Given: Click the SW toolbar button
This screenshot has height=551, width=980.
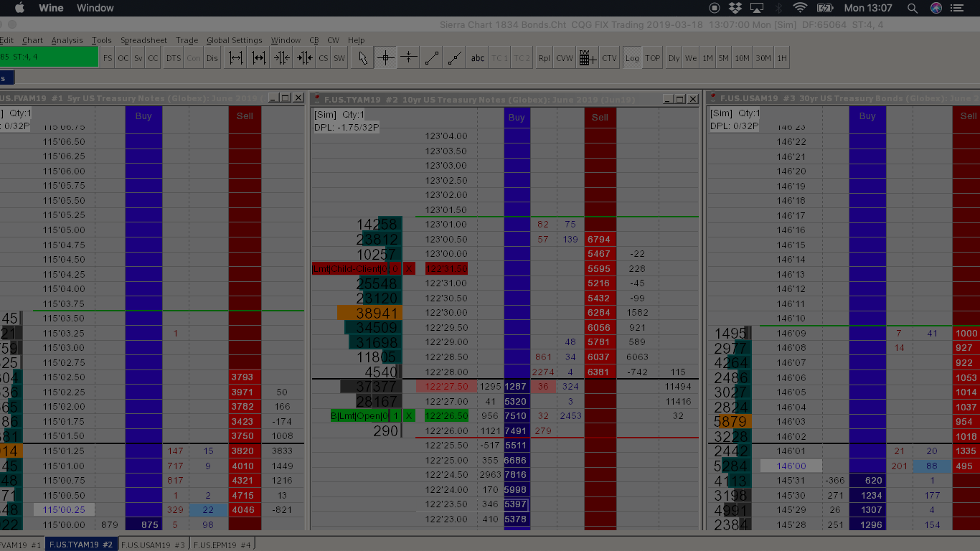Looking at the screenshot, I should [x=339, y=58].
